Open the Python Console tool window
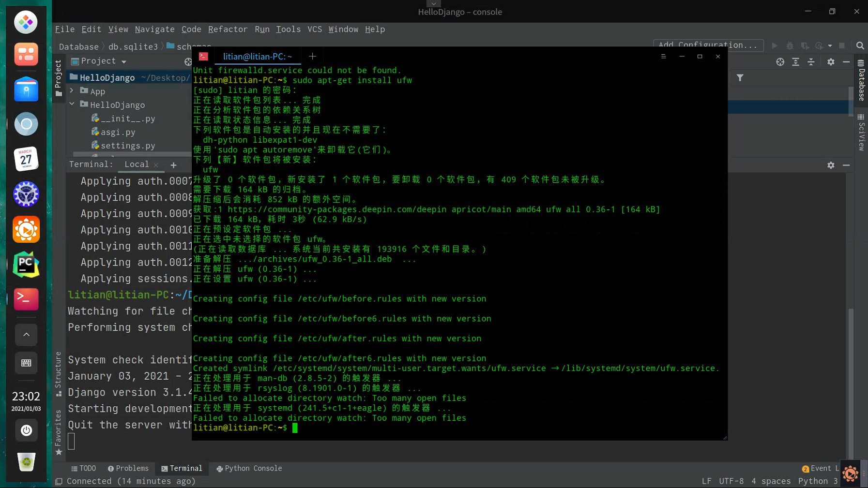The image size is (868, 488). (x=249, y=468)
